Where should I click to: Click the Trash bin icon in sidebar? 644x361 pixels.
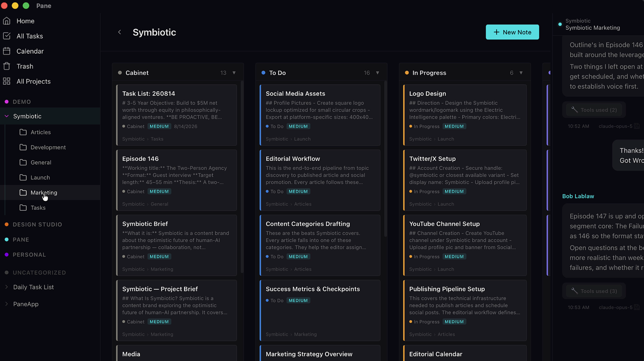[7, 66]
